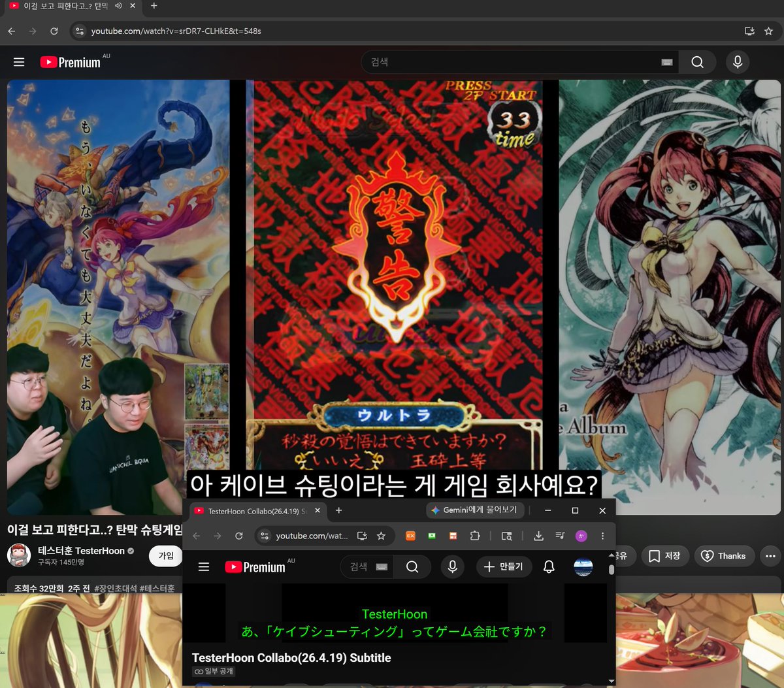Click the 만들기 create button

[x=504, y=566]
